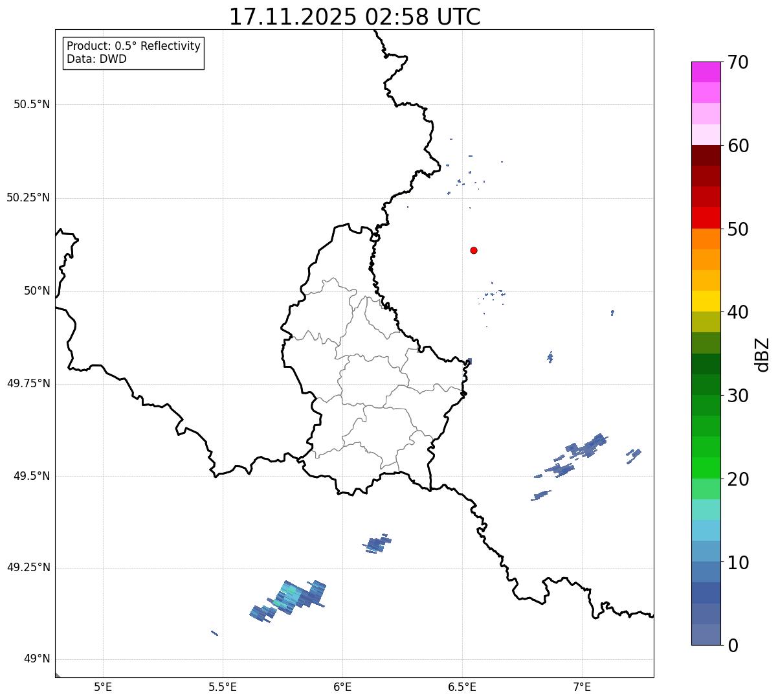The width and height of the screenshot is (778, 700).
Task: Click the latitude label 49.5°N
Action: tap(32, 476)
